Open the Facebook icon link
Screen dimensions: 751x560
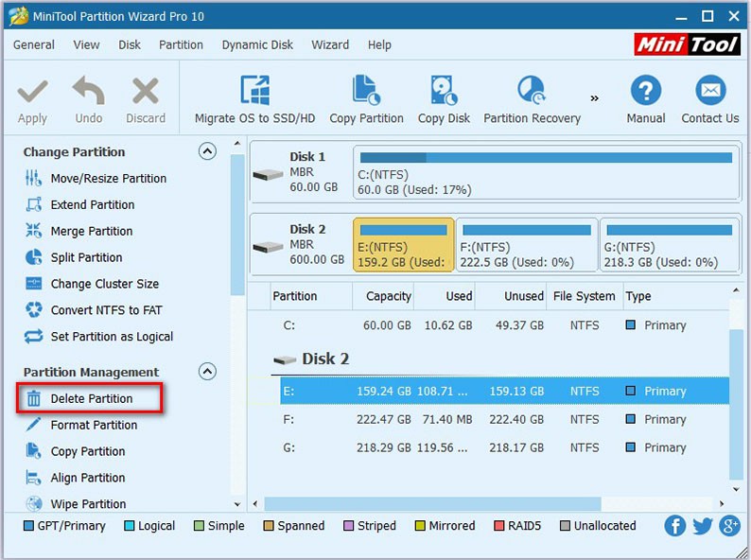[674, 526]
